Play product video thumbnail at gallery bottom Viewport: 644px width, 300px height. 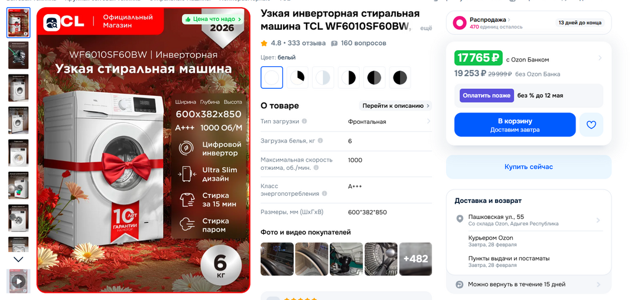point(18,282)
